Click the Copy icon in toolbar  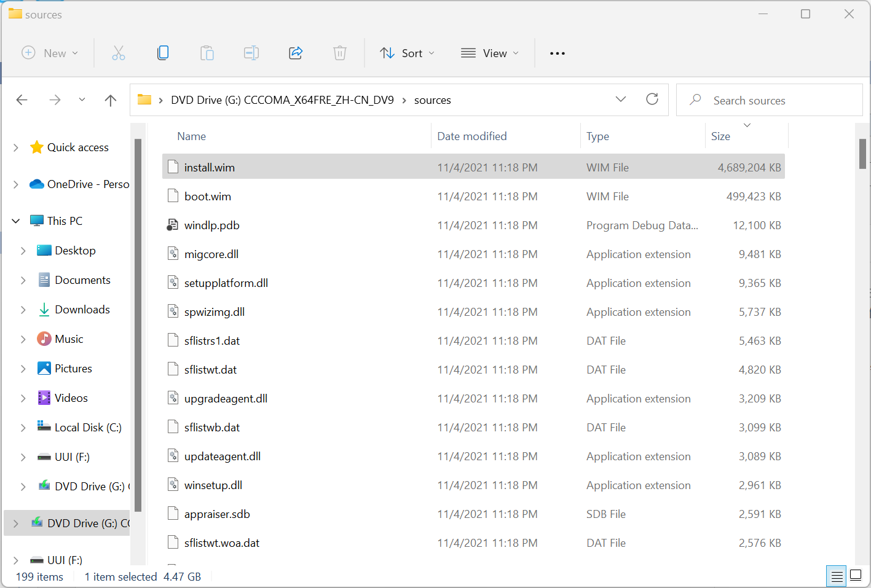click(x=163, y=53)
